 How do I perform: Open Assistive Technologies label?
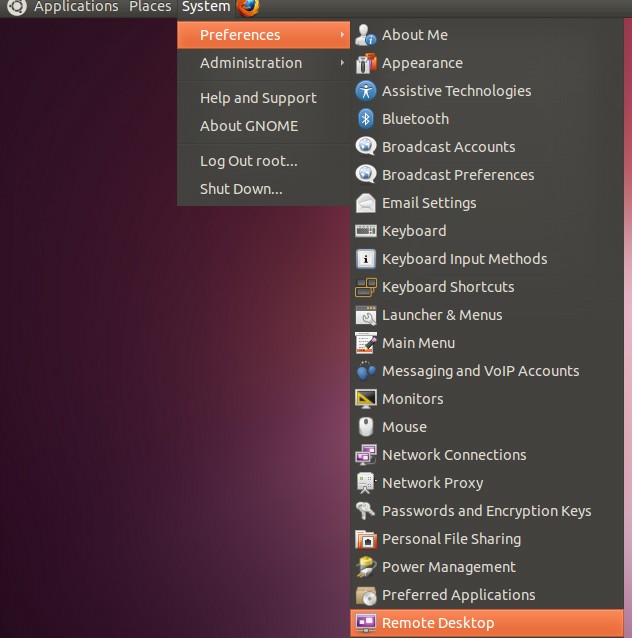click(457, 91)
